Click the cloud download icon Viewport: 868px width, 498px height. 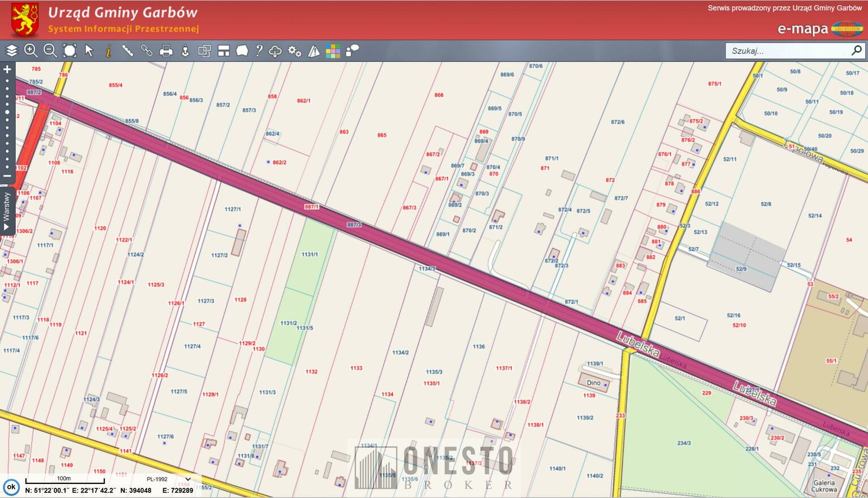pos(275,51)
